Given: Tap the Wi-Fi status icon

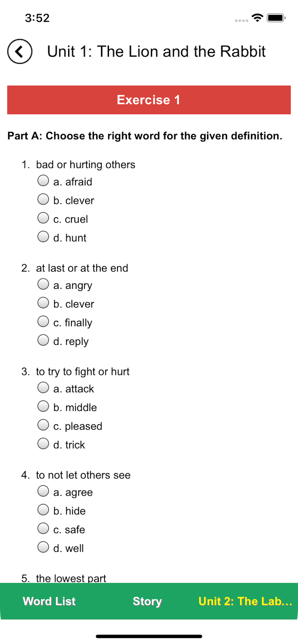Looking at the screenshot, I should 257,18.
